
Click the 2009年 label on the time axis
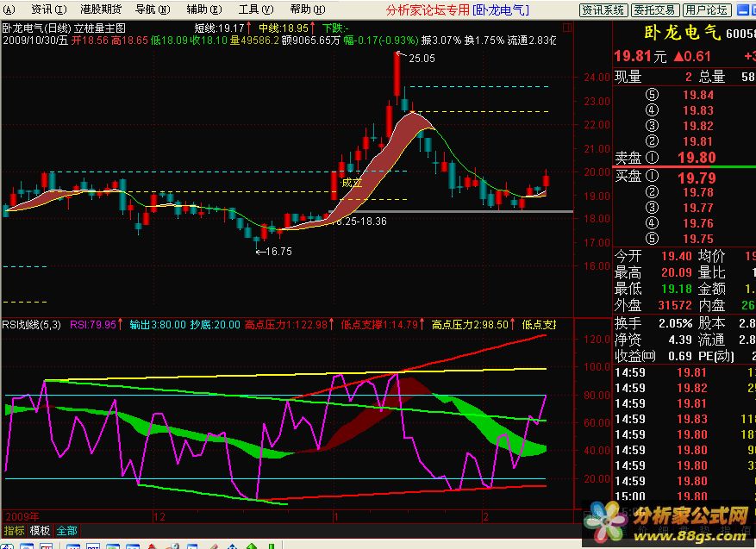tap(22, 517)
